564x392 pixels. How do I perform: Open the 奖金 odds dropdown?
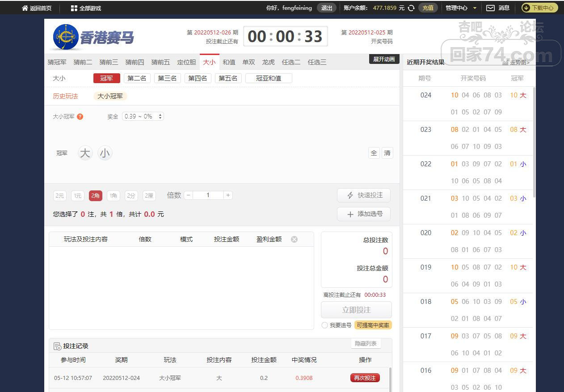pyautogui.click(x=143, y=117)
